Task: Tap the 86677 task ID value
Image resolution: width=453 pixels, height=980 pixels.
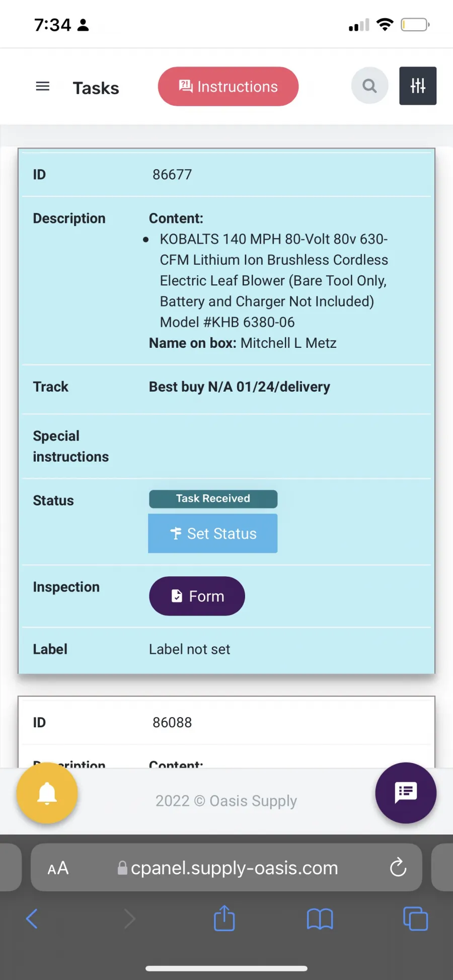Action: click(172, 175)
